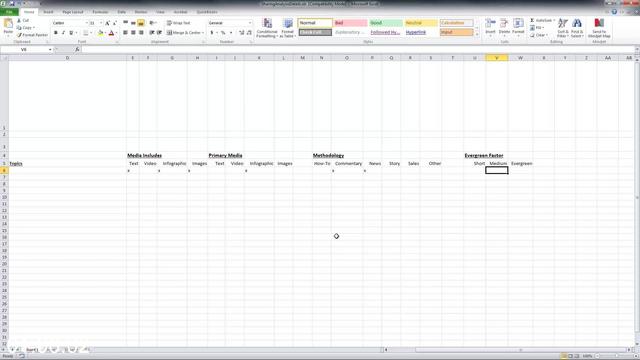Switch to the Formulas tab
Viewport: 640px width, 360px height.
pos(100,12)
